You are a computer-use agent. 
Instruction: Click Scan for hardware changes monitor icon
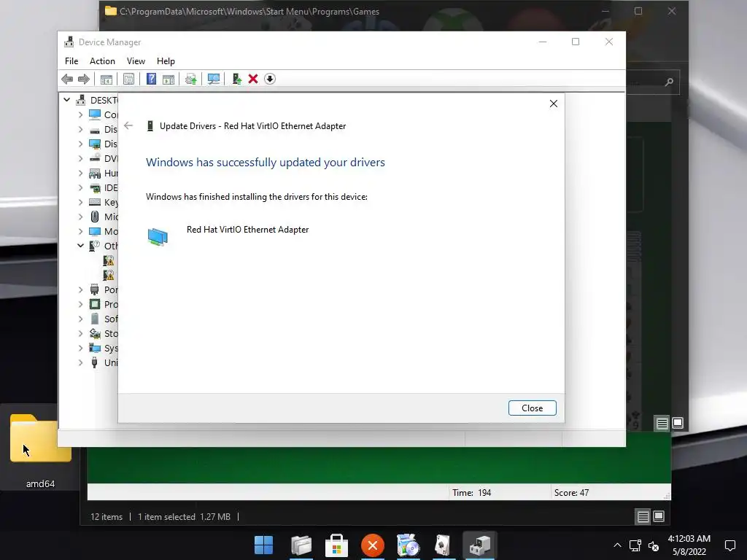(214, 79)
